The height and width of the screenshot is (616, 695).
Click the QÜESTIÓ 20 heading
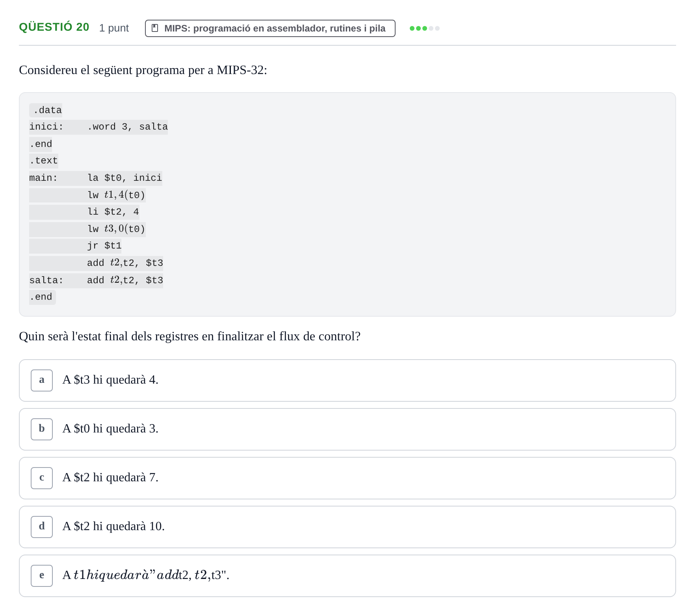click(x=54, y=27)
